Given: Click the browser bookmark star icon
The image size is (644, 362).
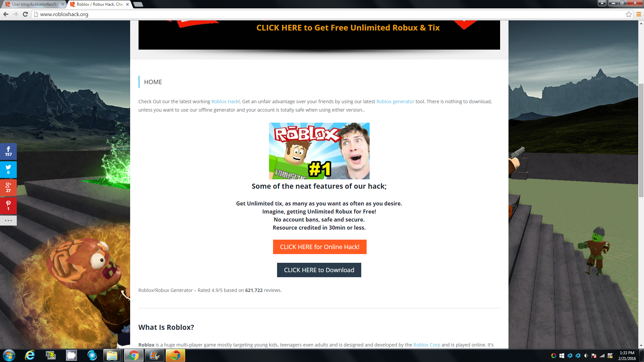Looking at the screenshot, I should pyautogui.click(x=629, y=13).
